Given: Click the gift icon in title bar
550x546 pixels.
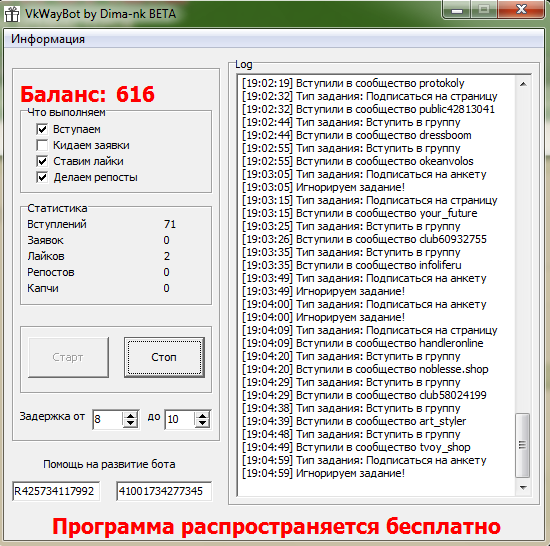Looking at the screenshot, I should pyautogui.click(x=12, y=14).
